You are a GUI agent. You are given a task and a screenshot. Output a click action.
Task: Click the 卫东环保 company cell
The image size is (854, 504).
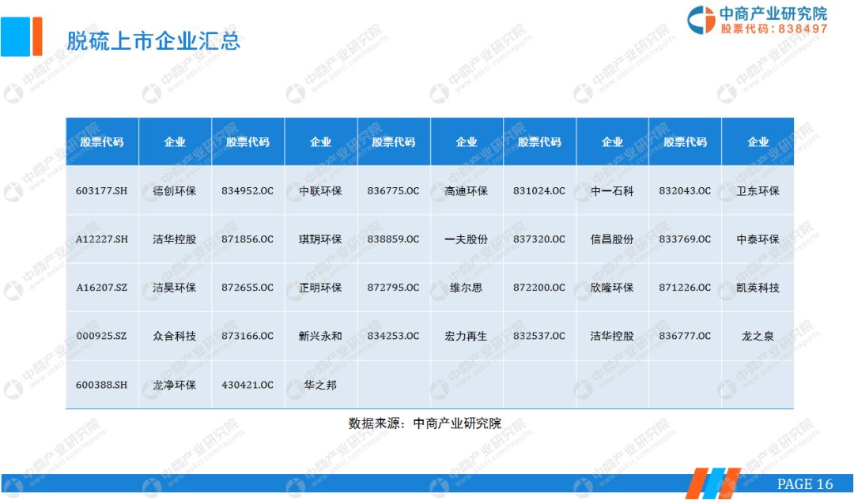coord(758,190)
